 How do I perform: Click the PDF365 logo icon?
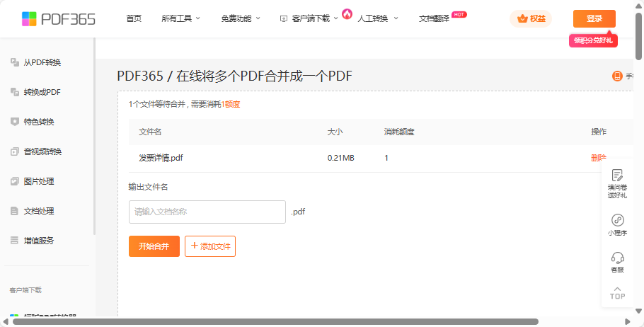[x=29, y=19]
